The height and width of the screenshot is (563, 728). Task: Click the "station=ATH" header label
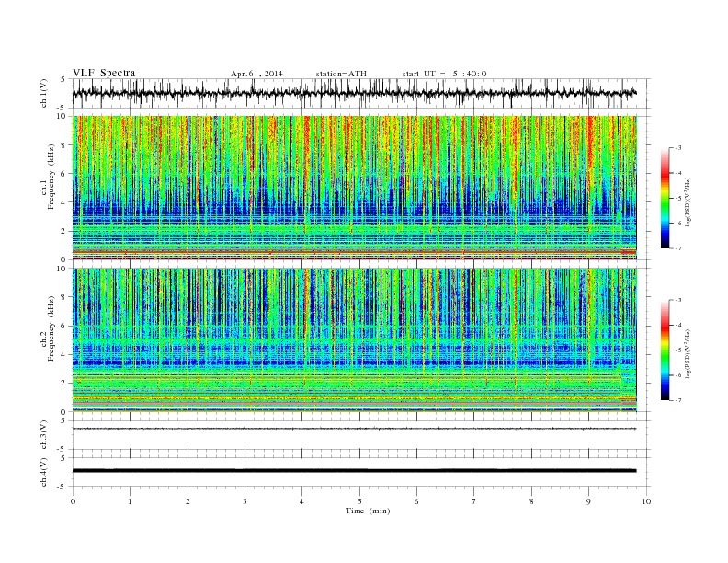341,74
